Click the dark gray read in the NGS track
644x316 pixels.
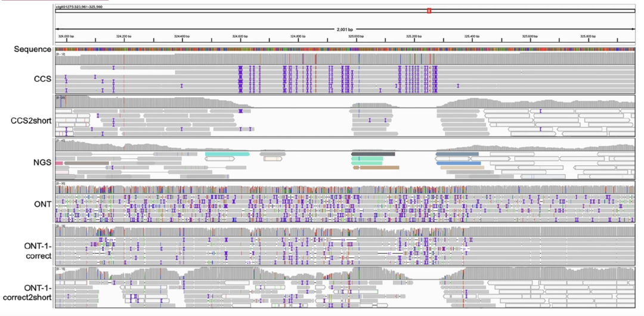pyautogui.click(x=373, y=154)
